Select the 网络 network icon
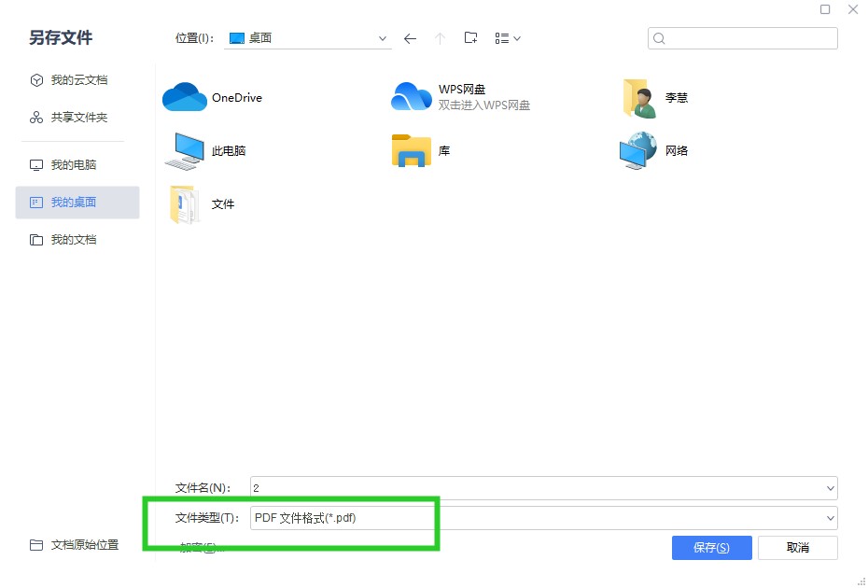 (638, 150)
